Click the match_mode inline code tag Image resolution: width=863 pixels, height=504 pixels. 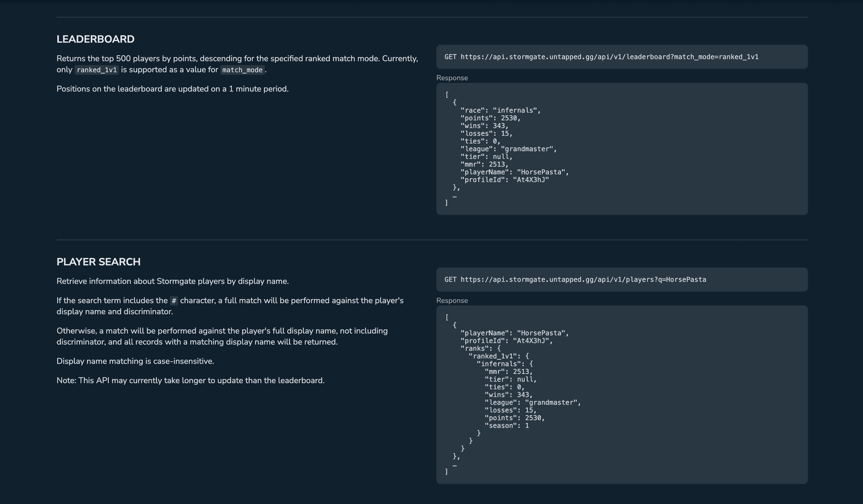point(242,70)
